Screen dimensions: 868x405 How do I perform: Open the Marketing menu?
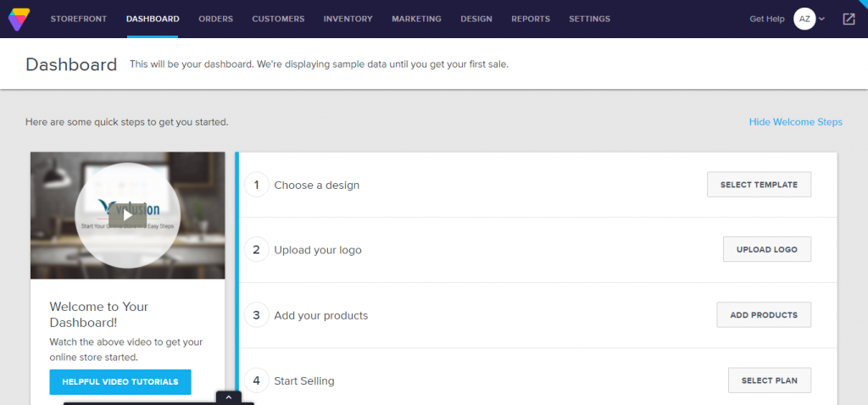point(416,19)
